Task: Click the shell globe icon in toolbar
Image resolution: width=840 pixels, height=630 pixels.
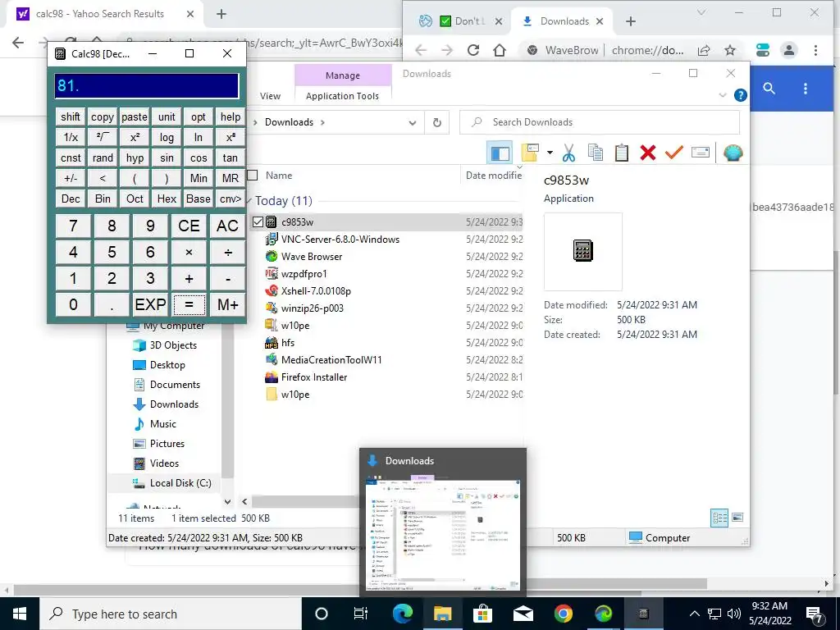Action: 733,153
